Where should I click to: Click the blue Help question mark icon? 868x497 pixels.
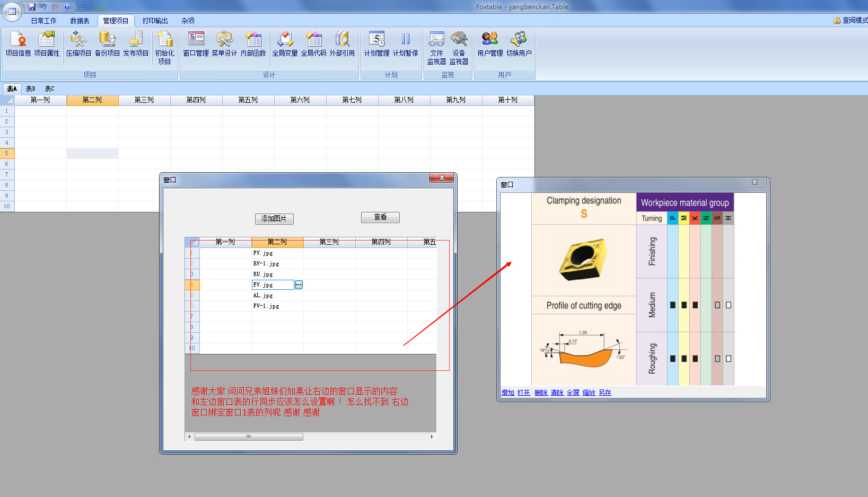coord(67,7)
